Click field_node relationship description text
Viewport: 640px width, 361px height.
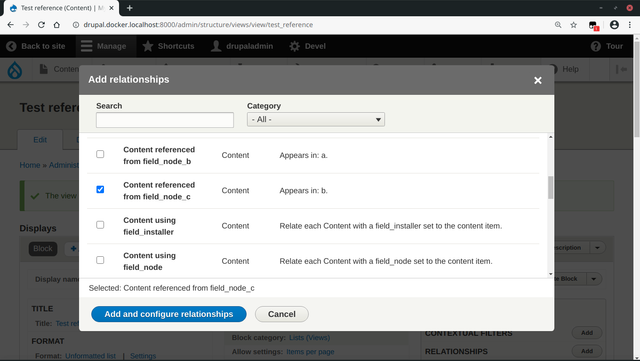386,261
